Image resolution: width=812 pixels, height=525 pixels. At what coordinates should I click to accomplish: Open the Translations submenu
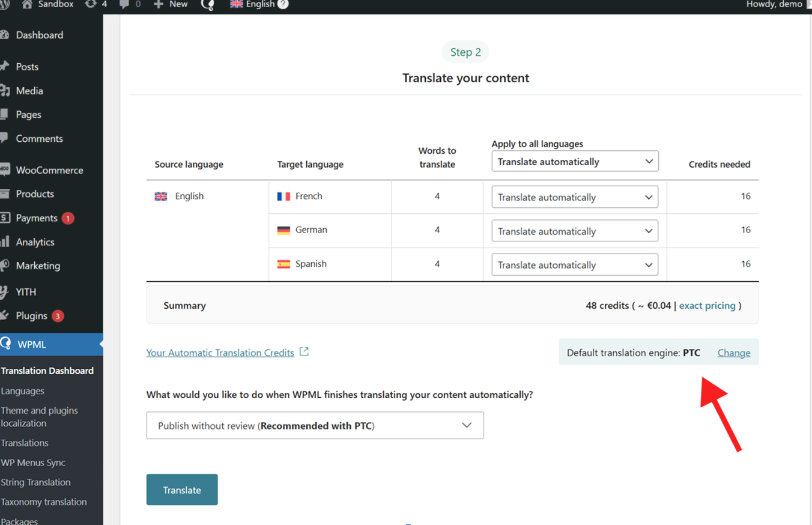coord(25,443)
